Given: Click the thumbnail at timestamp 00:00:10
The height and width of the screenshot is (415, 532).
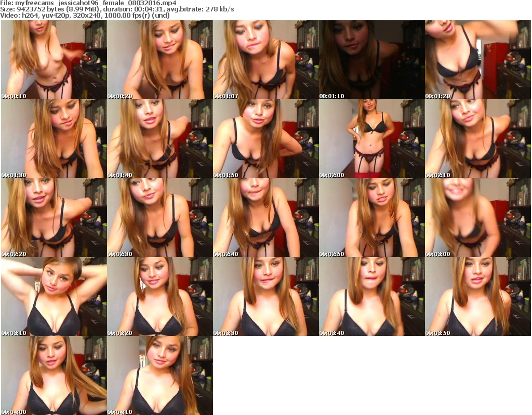Looking at the screenshot, I should [x=54, y=60].
